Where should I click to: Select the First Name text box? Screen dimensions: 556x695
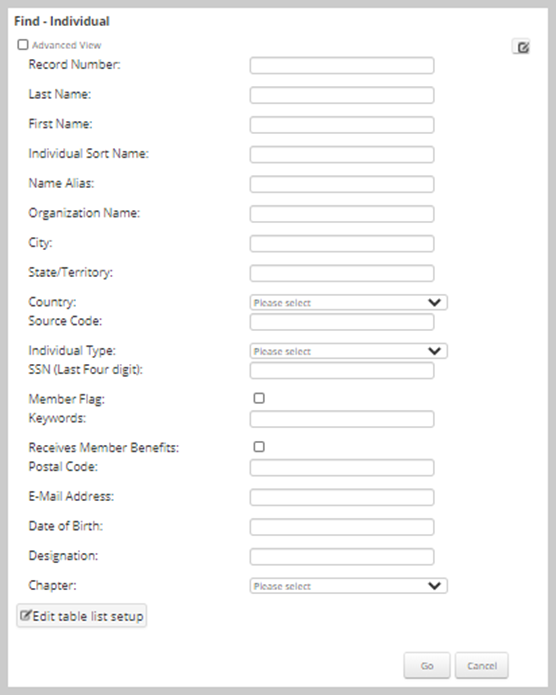(342, 125)
